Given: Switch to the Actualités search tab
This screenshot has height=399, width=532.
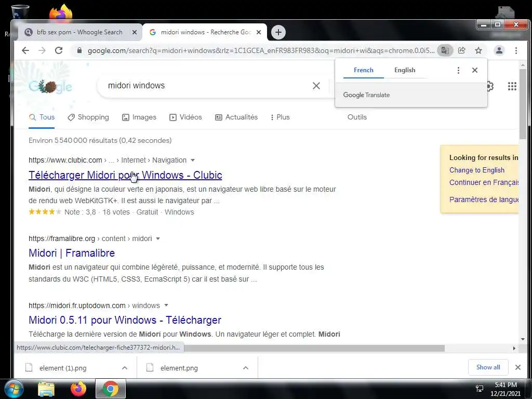Looking at the screenshot, I should pyautogui.click(x=236, y=117).
